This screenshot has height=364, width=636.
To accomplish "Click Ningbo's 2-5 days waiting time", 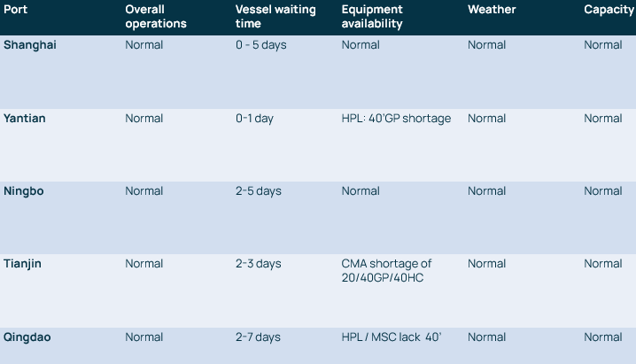I will click(x=259, y=191).
